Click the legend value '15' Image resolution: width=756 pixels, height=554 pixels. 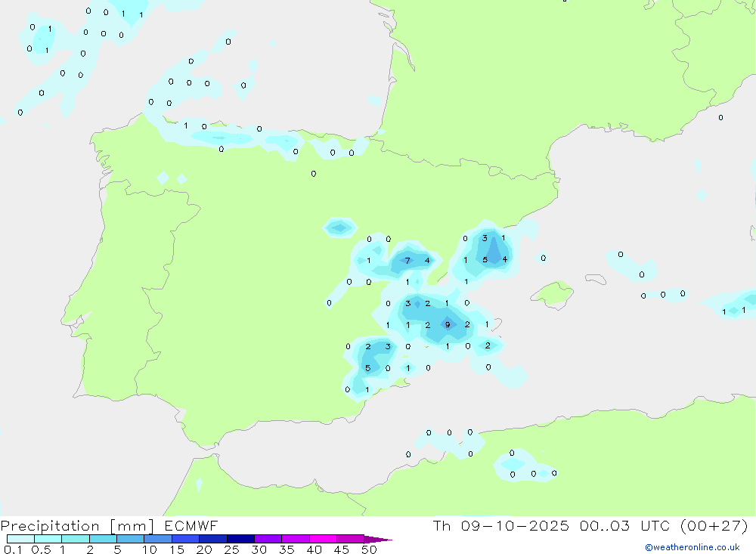(177, 549)
